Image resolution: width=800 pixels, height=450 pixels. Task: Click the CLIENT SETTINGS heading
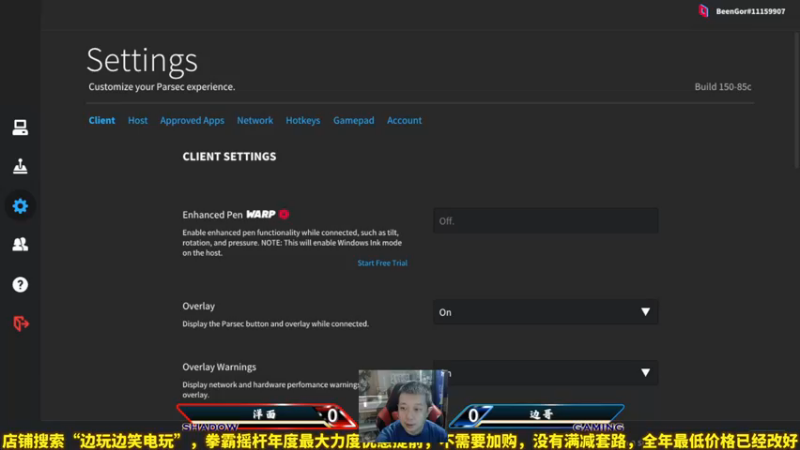(x=230, y=157)
